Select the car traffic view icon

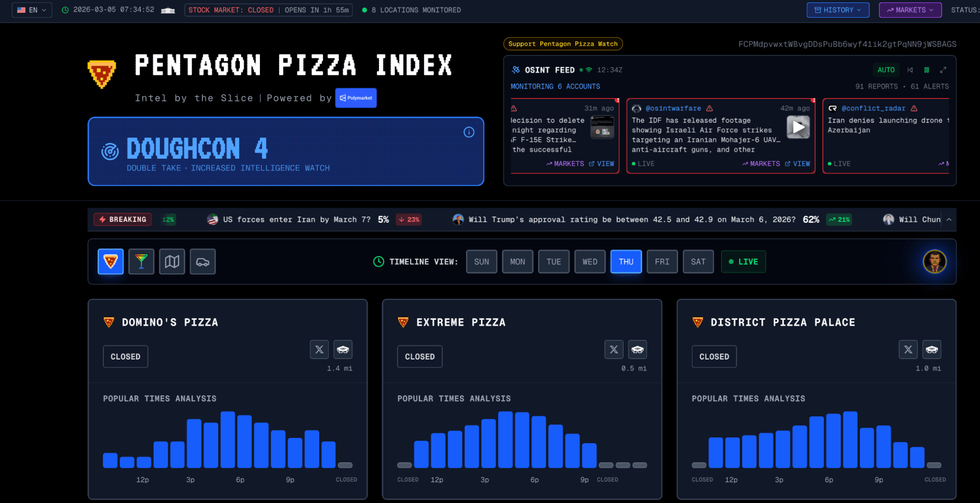(x=202, y=262)
